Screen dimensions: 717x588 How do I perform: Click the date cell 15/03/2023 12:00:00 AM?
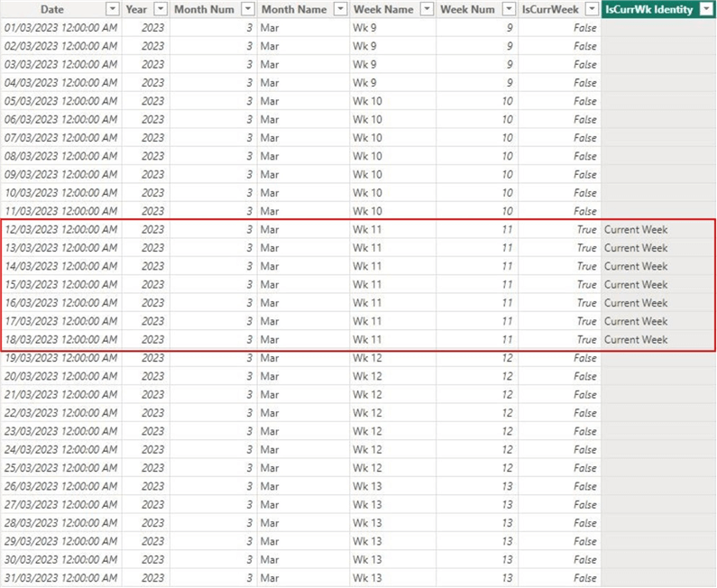tap(60, 284)
